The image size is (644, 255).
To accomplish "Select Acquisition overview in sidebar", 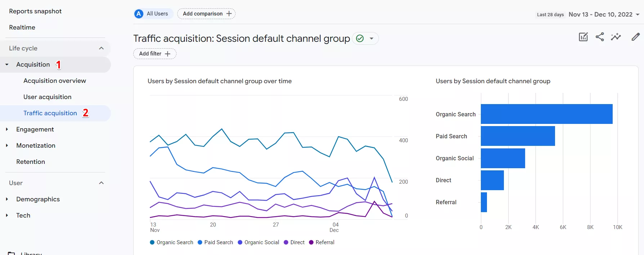I will (55, 81).
